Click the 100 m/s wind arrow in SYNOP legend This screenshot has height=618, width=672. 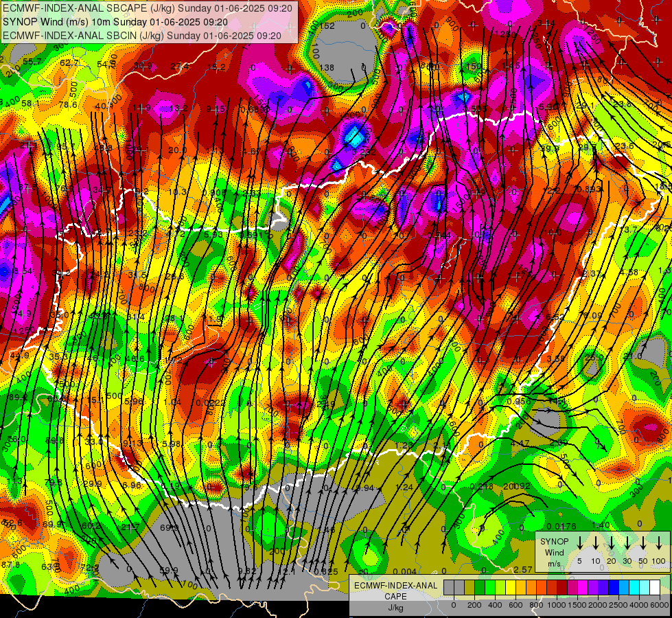click(x=659, y=542)
